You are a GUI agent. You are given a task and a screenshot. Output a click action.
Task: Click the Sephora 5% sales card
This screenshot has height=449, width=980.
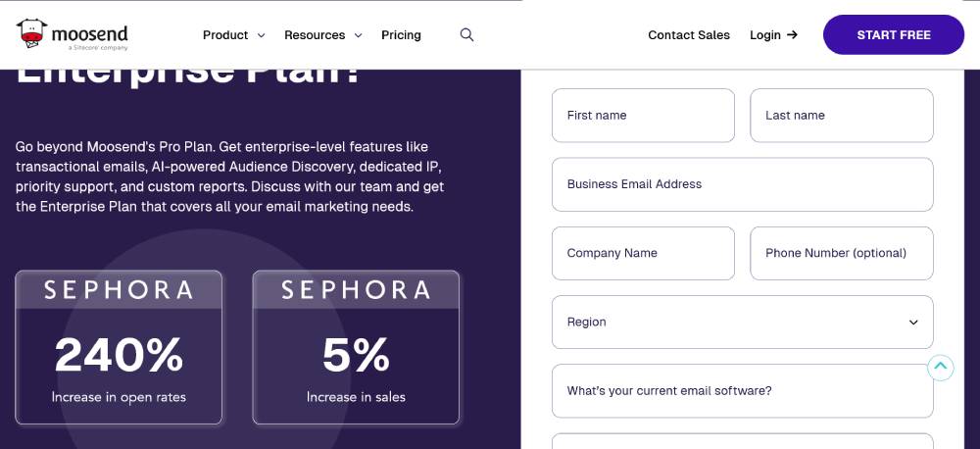point(356,347)
